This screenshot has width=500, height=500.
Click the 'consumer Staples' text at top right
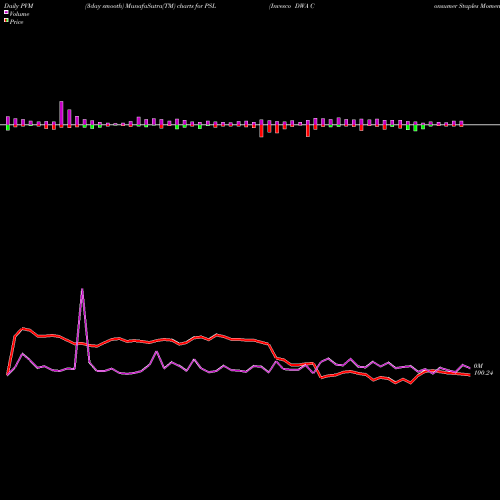pyautogui.click(x=456, y=6)
